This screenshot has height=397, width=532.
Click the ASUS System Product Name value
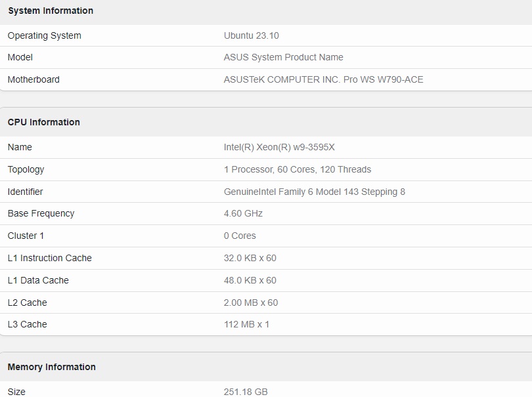[x=283, y=57]
